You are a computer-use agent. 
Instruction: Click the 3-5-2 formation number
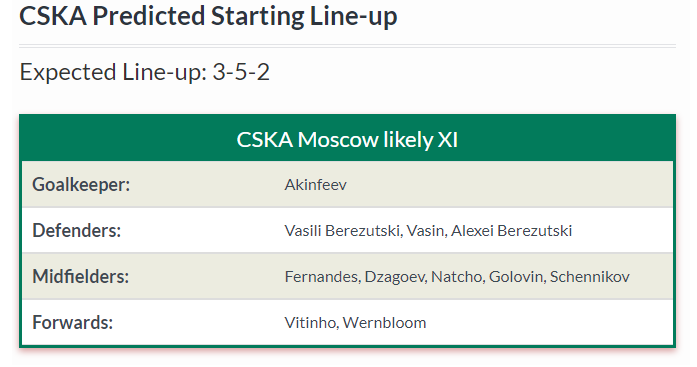point(241,72)
